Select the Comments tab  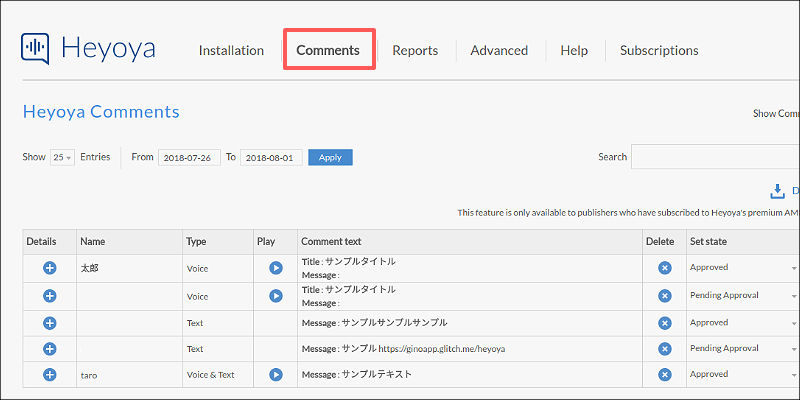coord(328,51)
